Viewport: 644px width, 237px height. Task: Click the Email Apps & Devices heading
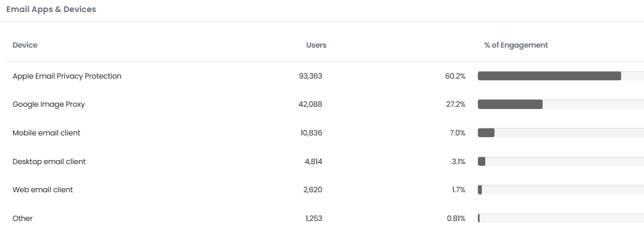click(x=51, y=9)
